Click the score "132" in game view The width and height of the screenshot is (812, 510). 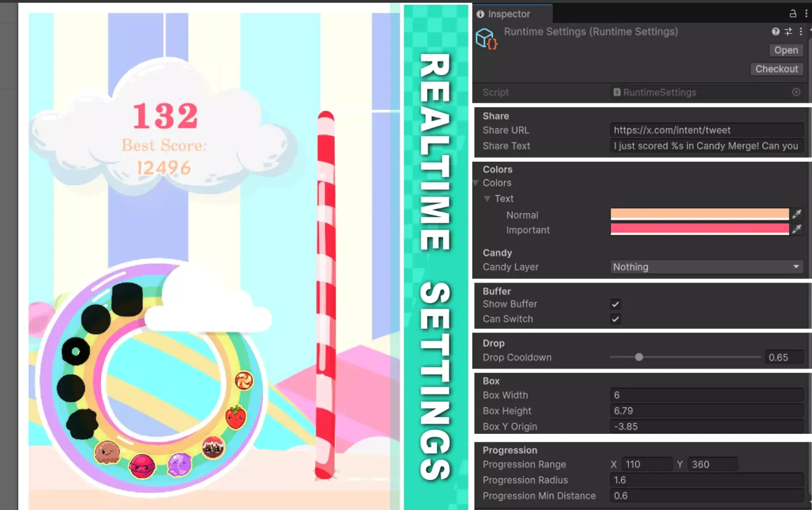165,116
